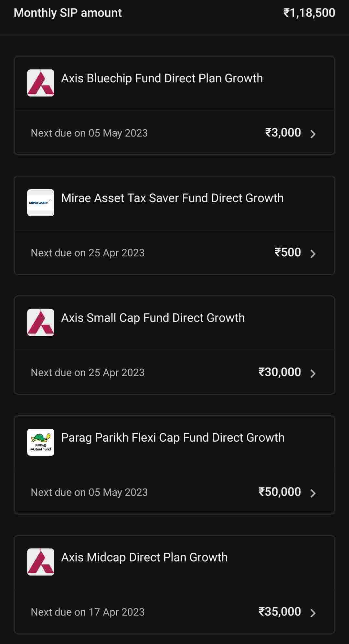Expand chevron next to ₹30,000 amount
349x644 pixels.
[x=313, y=373]
